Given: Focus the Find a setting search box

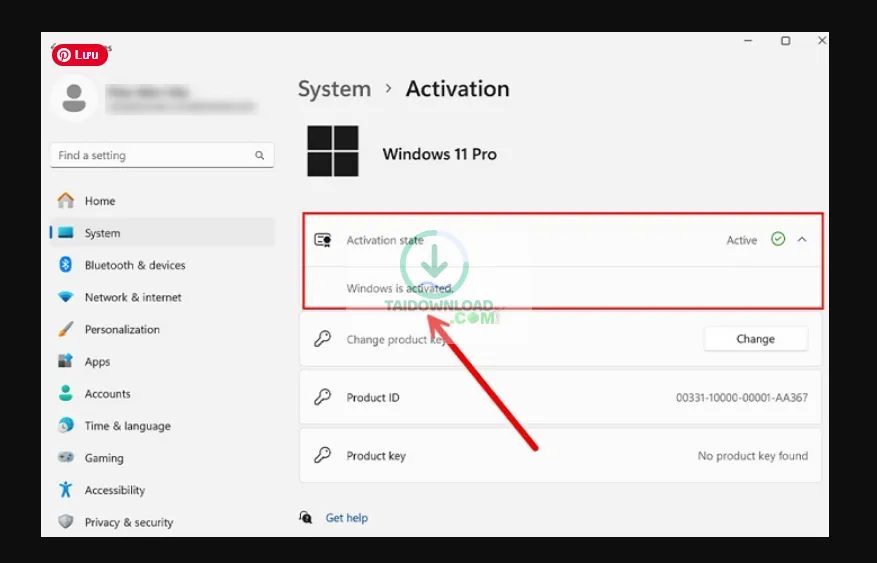Looking at the screenshot, I should tap(162, 155).
